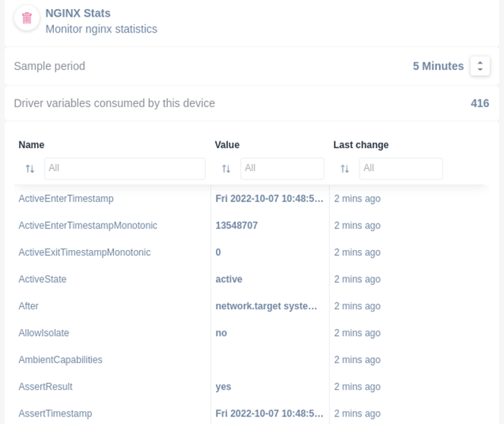Sort table by Last change column
Viewport: 504px width, 424px height.
[x=344, y=169]
